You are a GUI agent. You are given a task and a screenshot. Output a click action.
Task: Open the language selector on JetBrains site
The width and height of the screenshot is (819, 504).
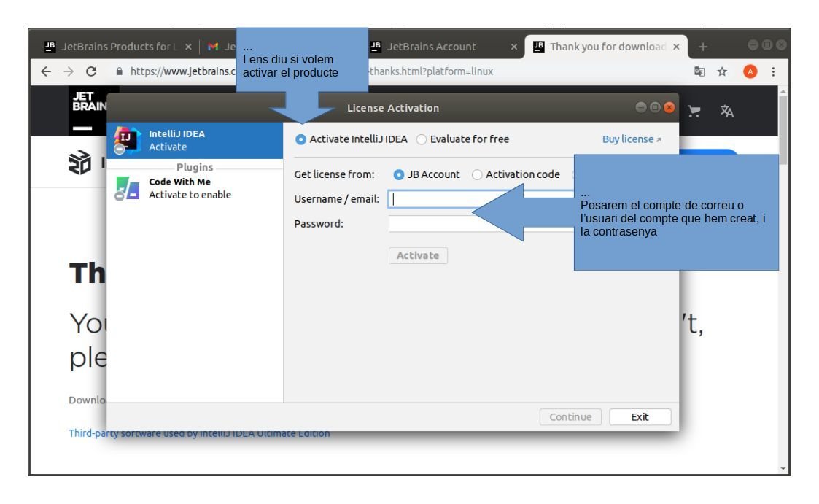(x=726, y=111)
